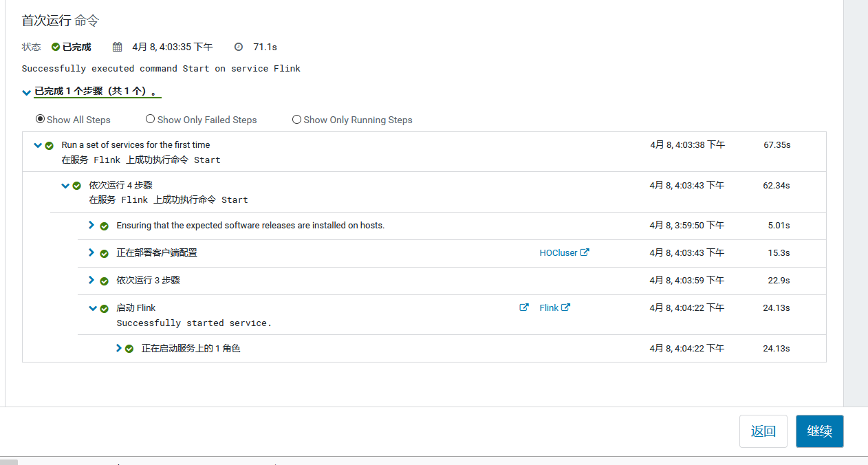This screenshot has height=465, width=868.
Task: Open the HOCluser cluster link
Action: coord(558,253)
